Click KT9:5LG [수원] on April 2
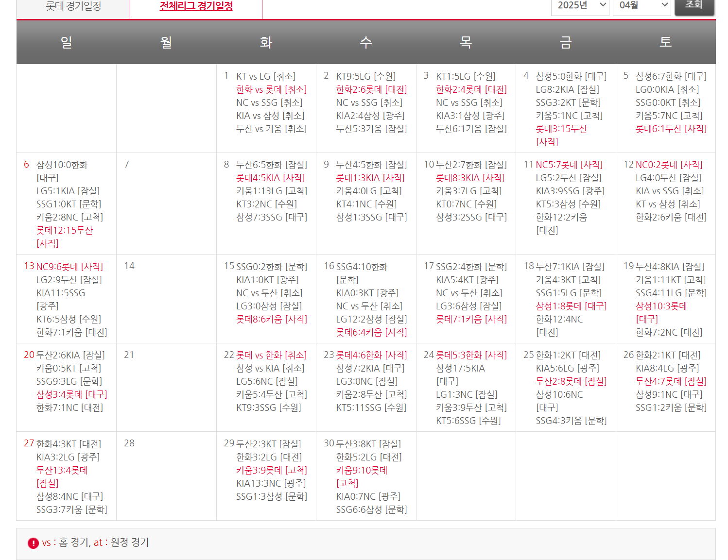The height and width of the screenshot is (560, 728). (366, 76)
